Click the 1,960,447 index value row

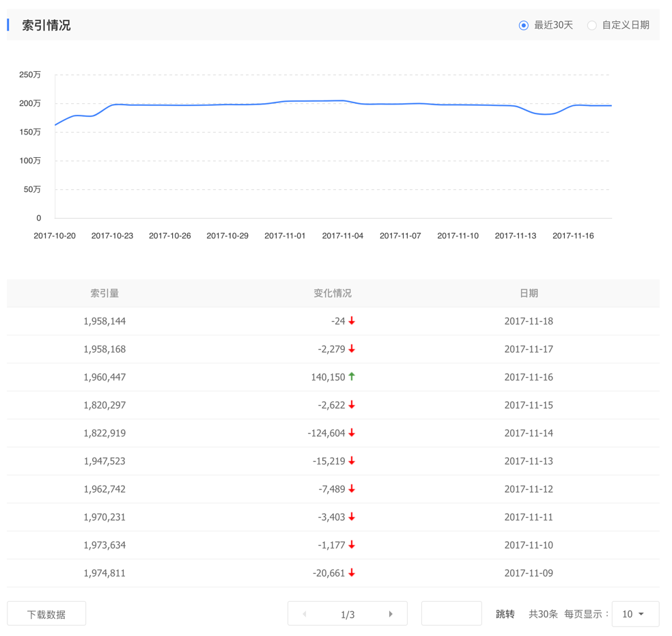(x=104, y=377)
